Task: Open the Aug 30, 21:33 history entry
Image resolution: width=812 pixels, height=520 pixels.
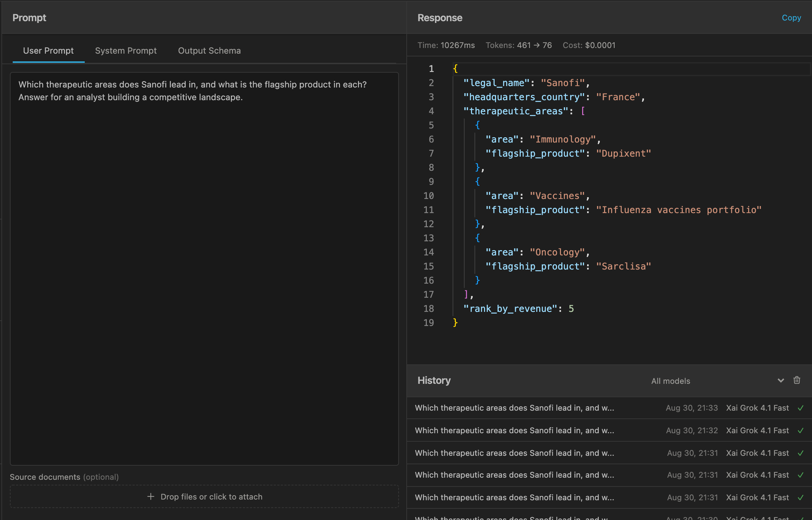Action: (x=609, y=408)
